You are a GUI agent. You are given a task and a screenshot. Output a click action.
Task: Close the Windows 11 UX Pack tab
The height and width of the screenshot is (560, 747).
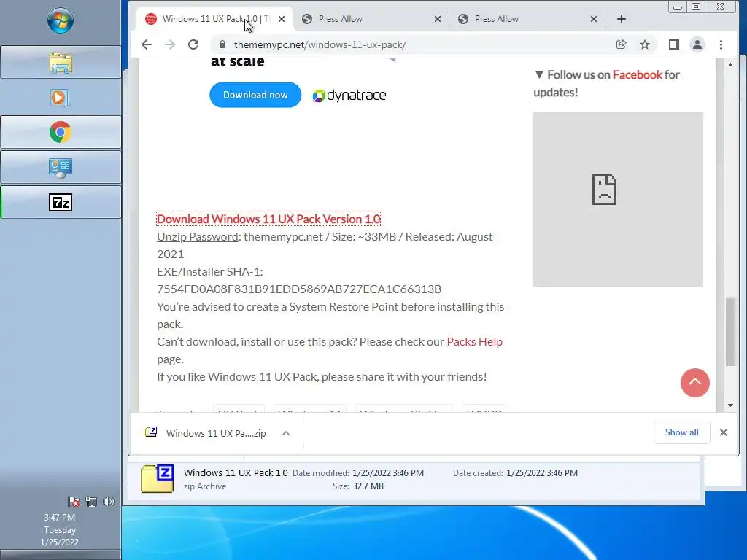coord(282,19)
